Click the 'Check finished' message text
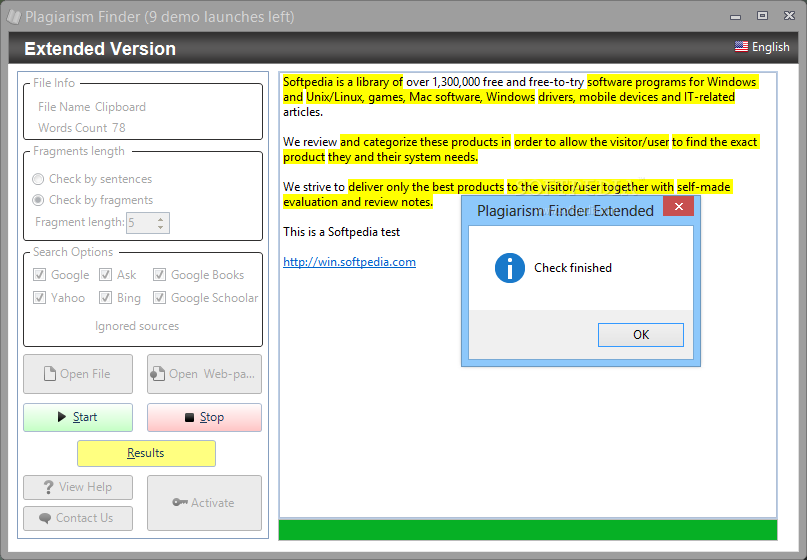The width and height of the screenshot is (807, 560). 573,268
